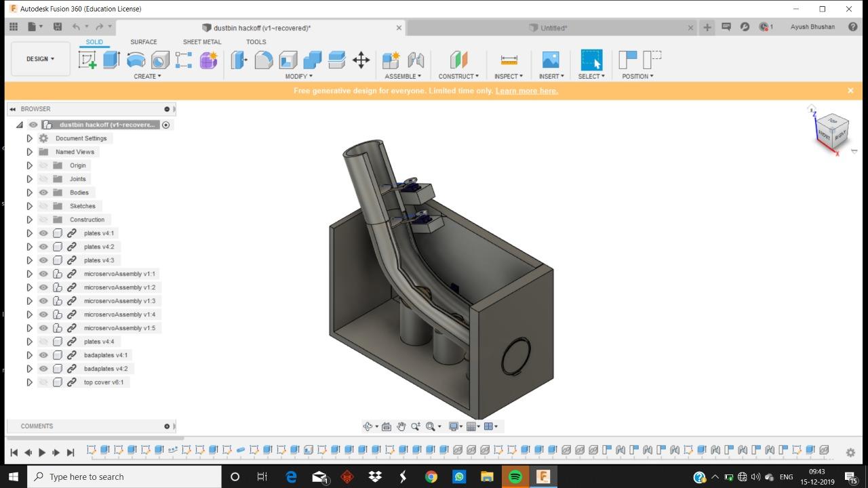Image resolution: width=868 pixels, height=488 pixels.
Task: Switch to the SURFACE tab
Action: [144, 42]
